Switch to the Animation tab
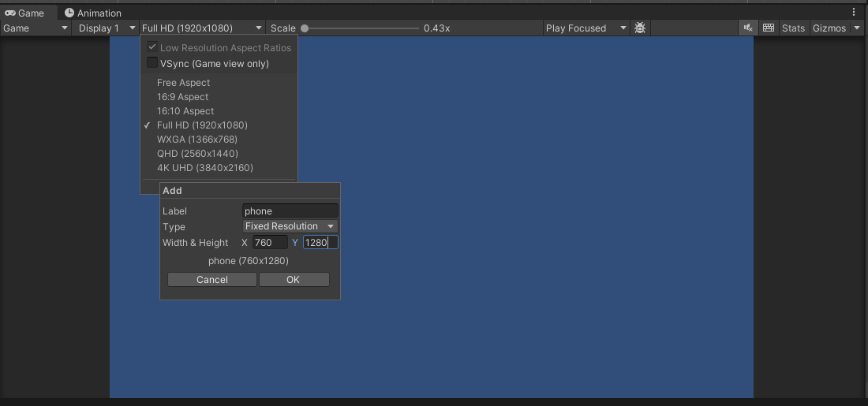The width and height of the screenshot is (868, 406). pos(92,13)
